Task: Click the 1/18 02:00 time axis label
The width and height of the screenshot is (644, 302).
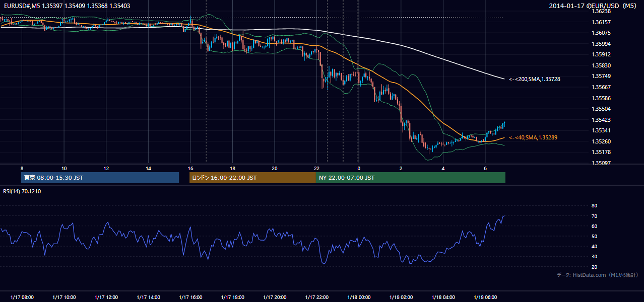Action: [x=401, y=297]
